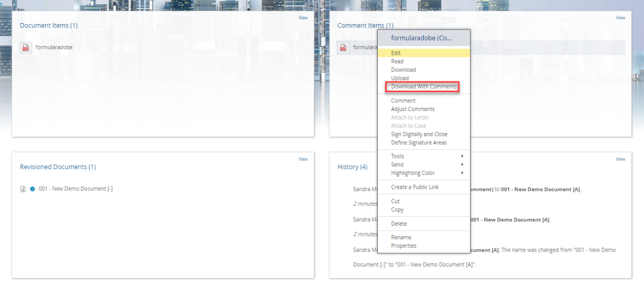The height and width of the screenshot is (288, 644).
Task: Pick Create a Public Link option
Action: coord(415,187)
